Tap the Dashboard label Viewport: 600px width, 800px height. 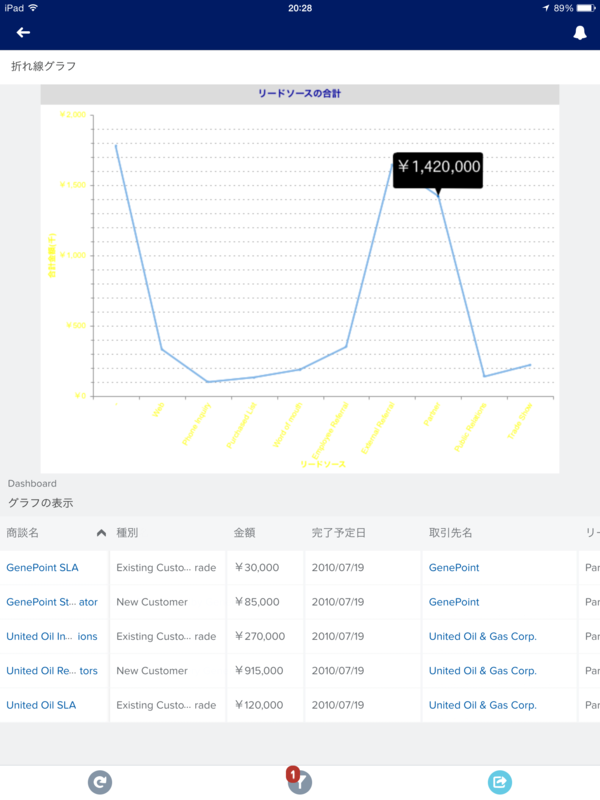[32, 483]
